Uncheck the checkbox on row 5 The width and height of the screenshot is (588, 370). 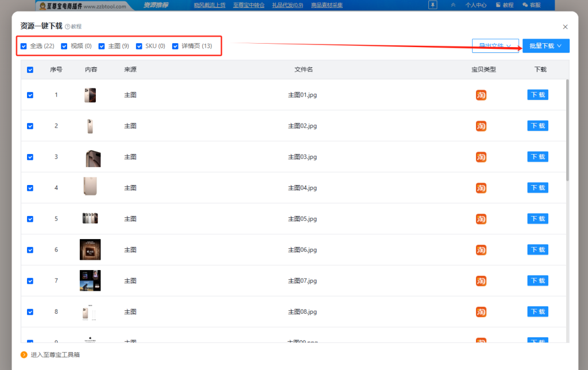30,218
